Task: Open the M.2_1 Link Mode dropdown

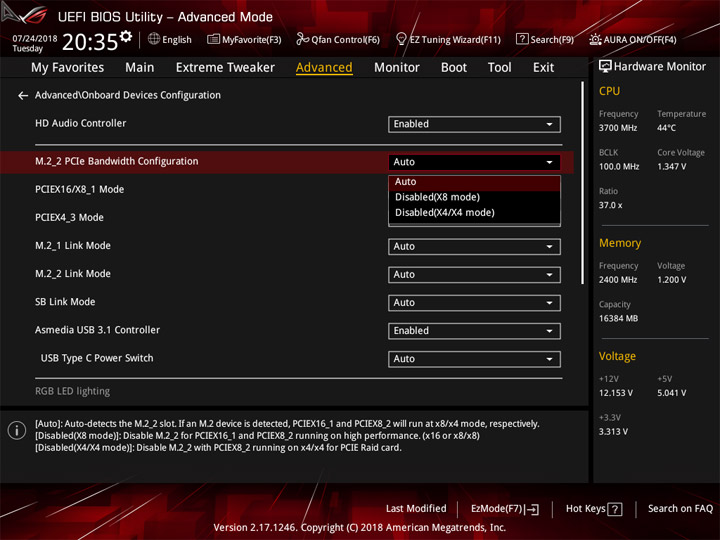Action: (474, 247)
